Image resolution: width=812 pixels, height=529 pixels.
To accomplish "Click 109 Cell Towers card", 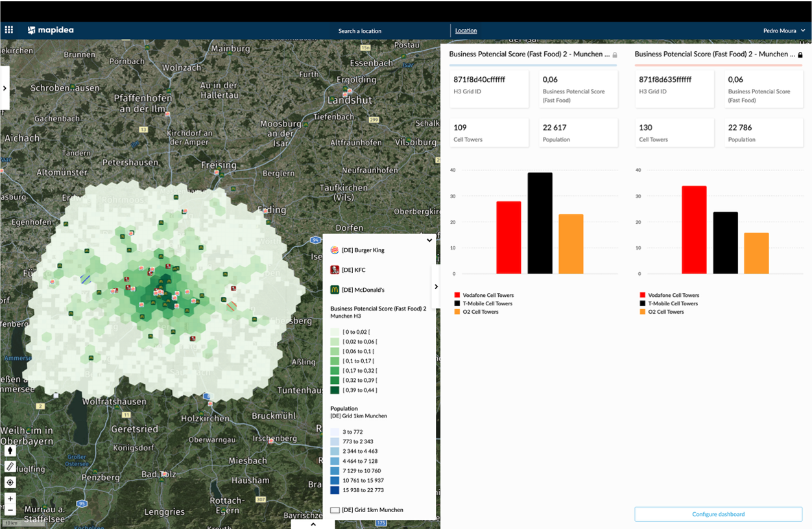I will coord(489,132).
